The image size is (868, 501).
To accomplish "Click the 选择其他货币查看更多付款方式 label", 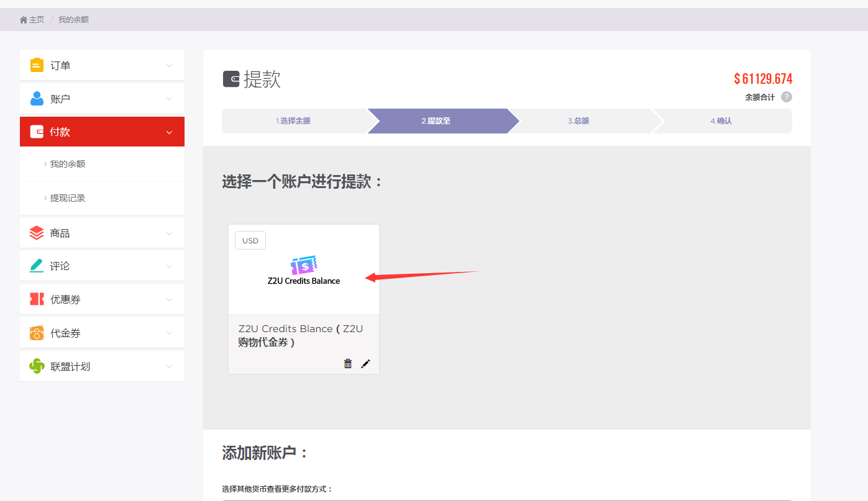I will [x=277, y=489].
